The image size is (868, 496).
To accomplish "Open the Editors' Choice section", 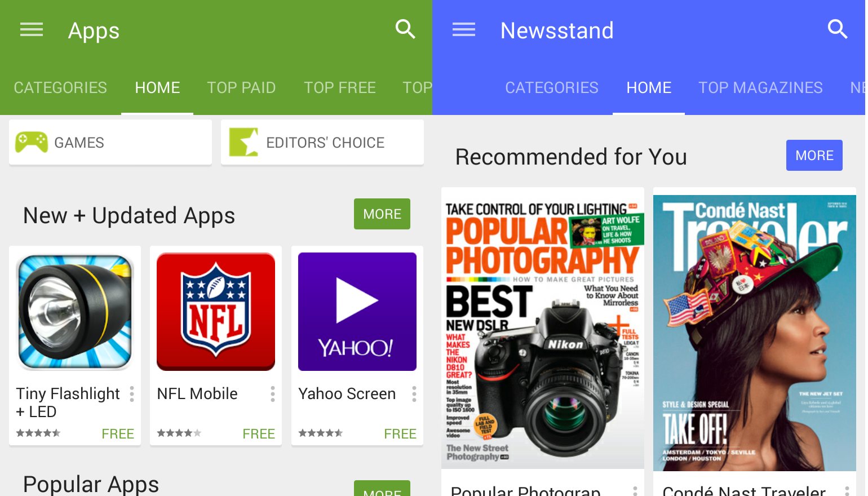I will [x=322, y=142].
